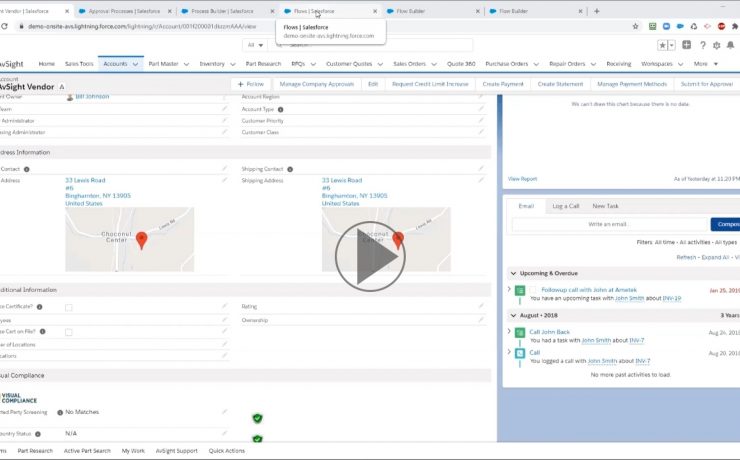
Task: Click the info icon beside Denied Party Screening
Action: point(60,413)
